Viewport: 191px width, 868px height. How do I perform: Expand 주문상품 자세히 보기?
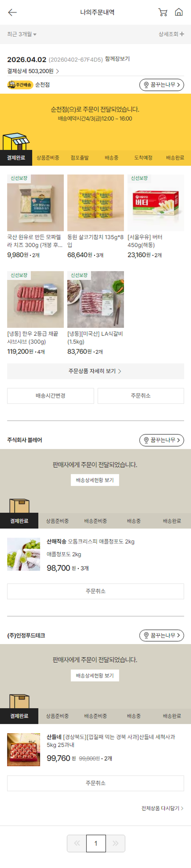point(95,371)
